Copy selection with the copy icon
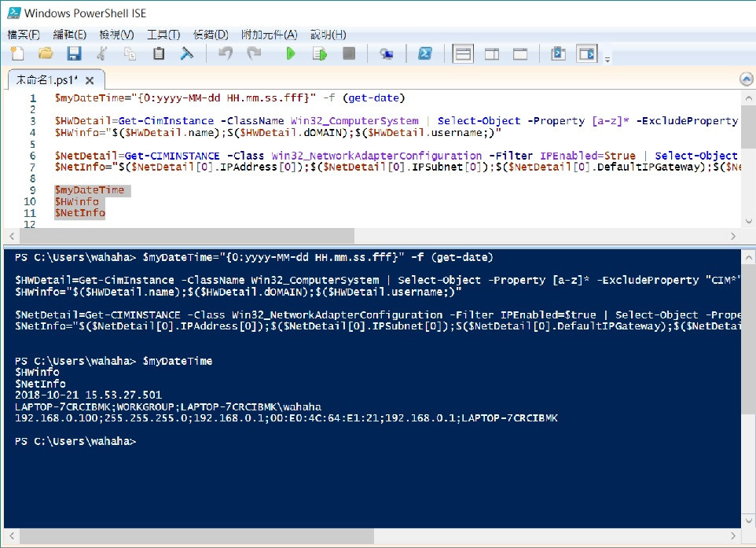 pos(130,53)
